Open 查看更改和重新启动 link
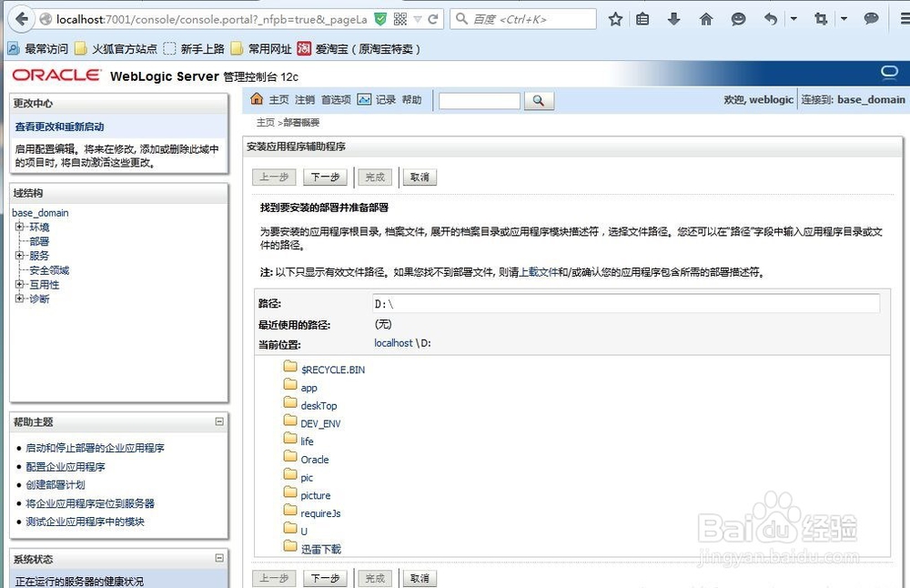 59,127
